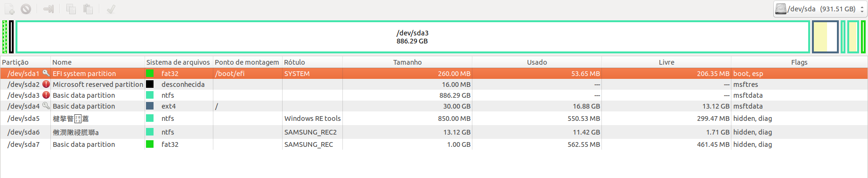Click the red warning icon on /dev/sda3
The width and height of the screenshot is (868, 178).
[x=46, y=95]
